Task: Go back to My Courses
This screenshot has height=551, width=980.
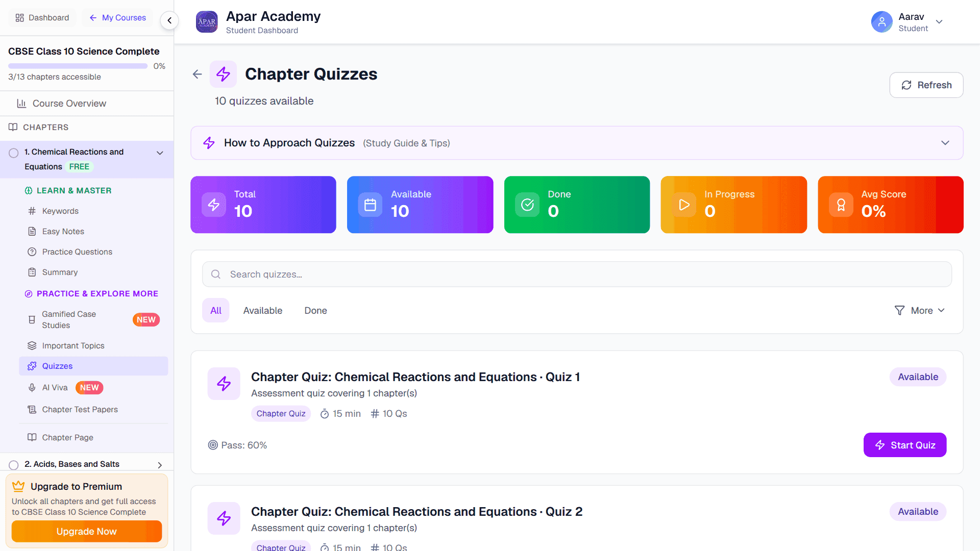Action: tap(118, 18)
